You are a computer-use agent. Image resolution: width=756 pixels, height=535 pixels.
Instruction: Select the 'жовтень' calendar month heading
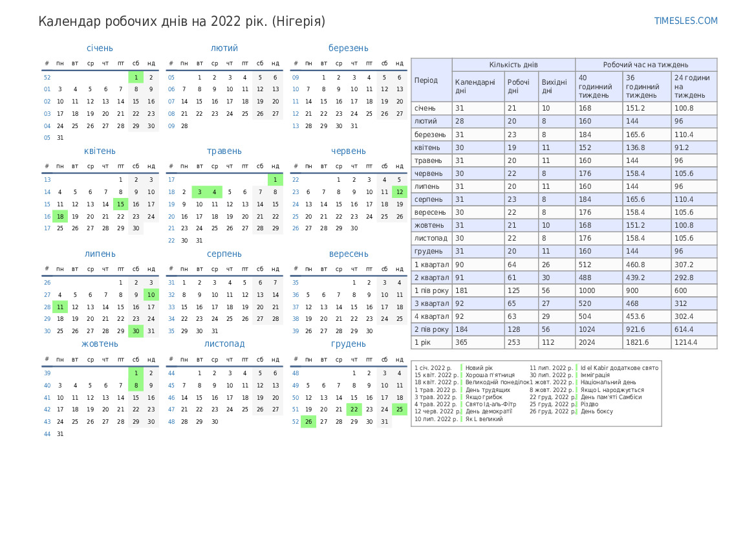pos(100,344)
